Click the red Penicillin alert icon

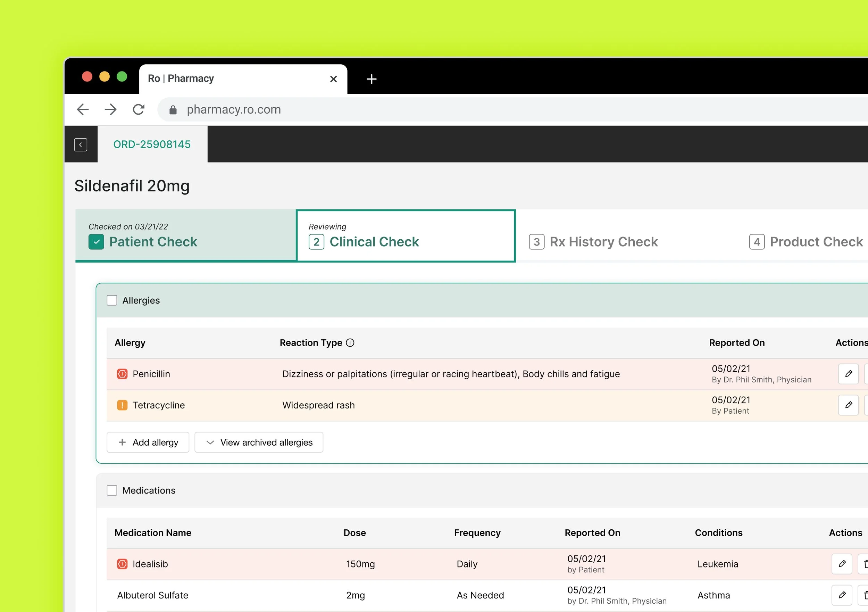(122, 374)
